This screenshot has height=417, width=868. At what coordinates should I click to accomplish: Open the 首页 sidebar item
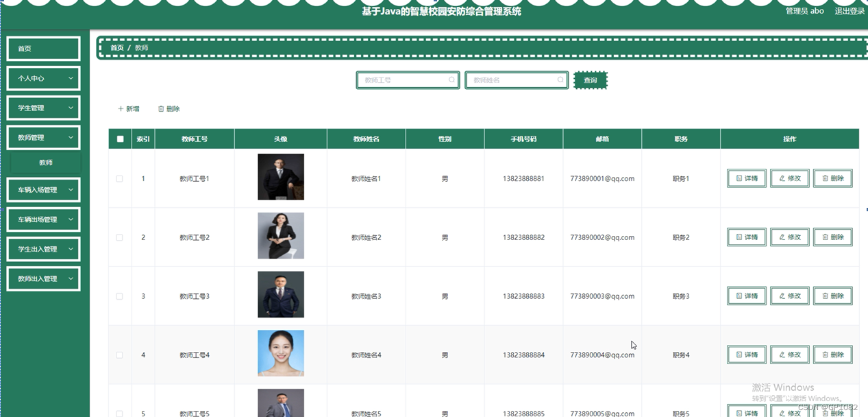(43, 49)
